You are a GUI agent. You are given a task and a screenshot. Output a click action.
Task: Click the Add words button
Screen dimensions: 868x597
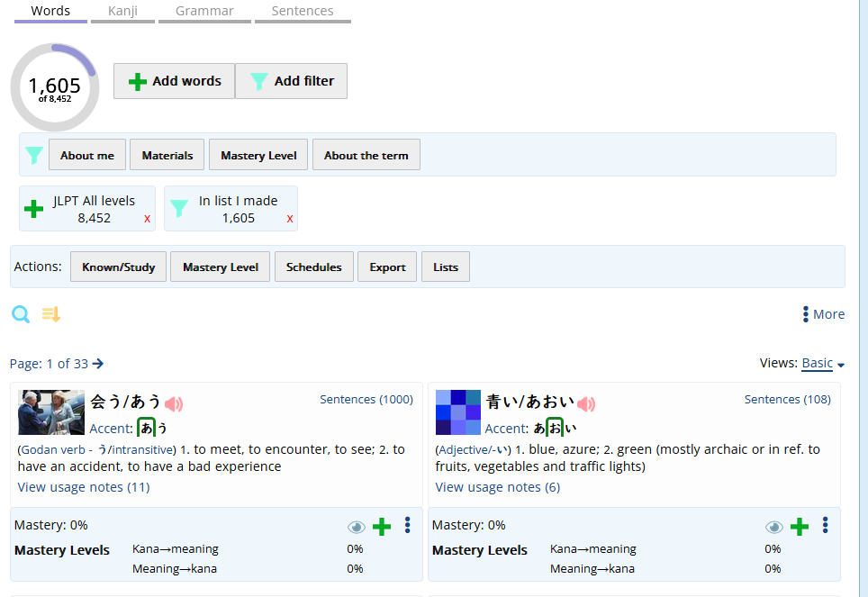[x=175, y=81]
